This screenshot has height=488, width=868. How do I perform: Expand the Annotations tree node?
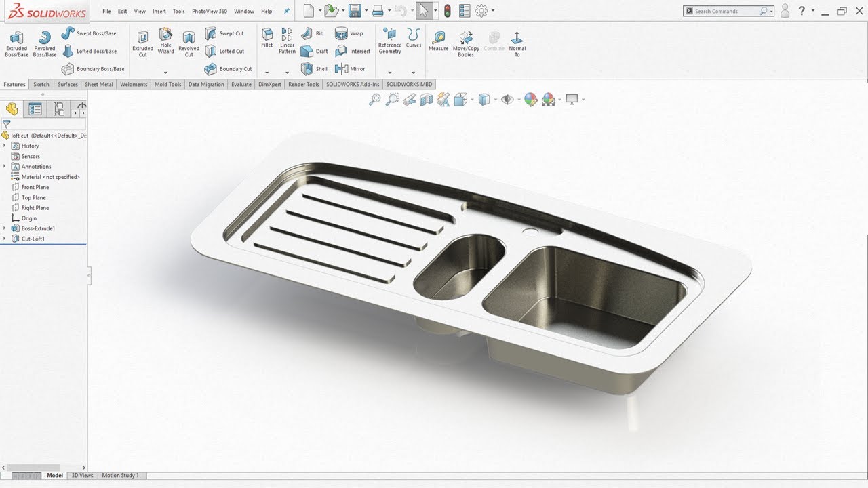(5, 166)
